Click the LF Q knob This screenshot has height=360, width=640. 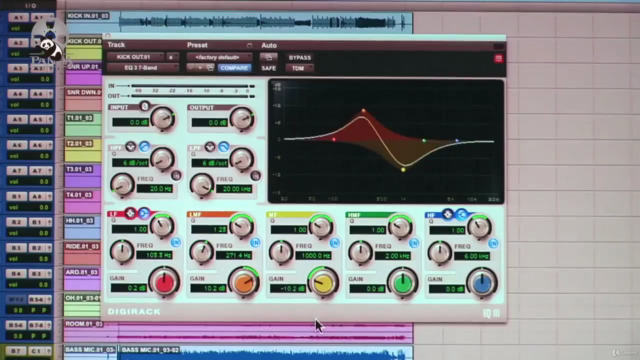(162, 226)
